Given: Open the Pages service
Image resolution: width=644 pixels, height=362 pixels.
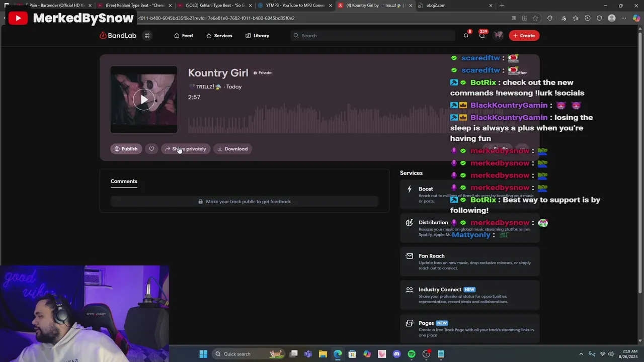Looking at the screenshot, I should (x=469, y=329).
